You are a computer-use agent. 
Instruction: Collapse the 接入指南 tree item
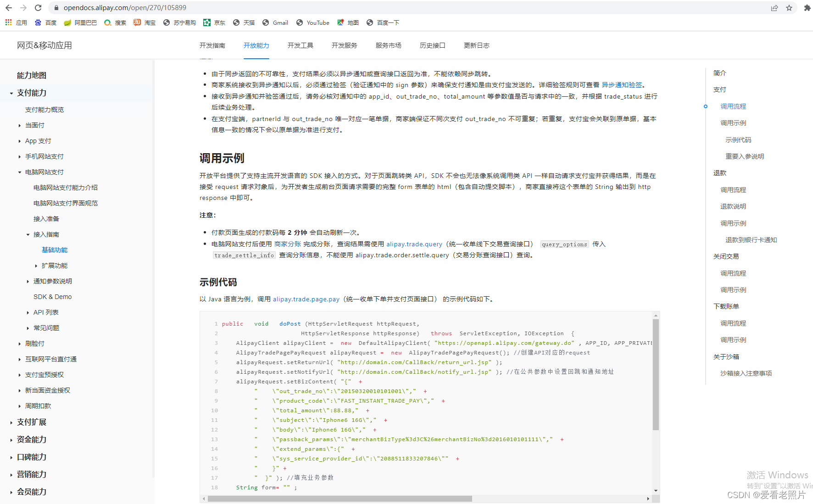(x=28, y=234)
